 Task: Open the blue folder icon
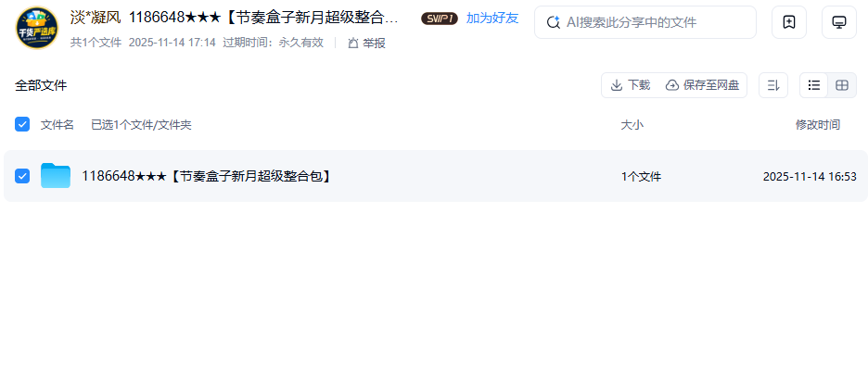(56, 176)
